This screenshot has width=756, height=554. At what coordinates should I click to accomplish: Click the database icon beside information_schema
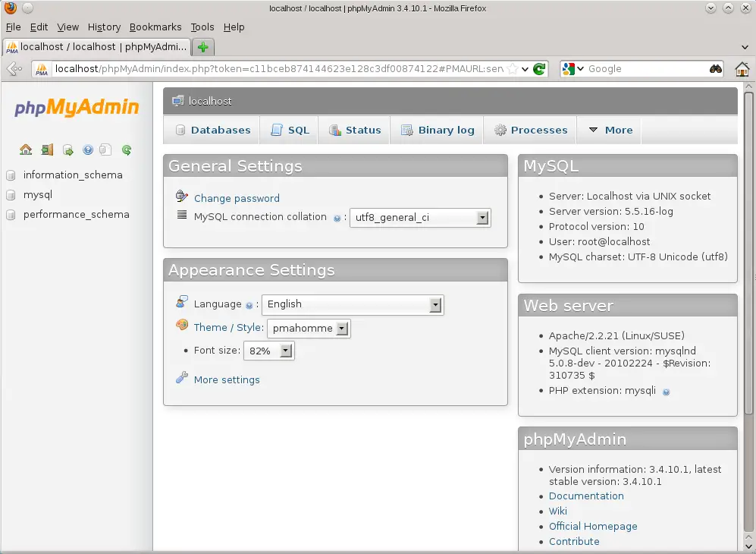click(x=11, y=175)
